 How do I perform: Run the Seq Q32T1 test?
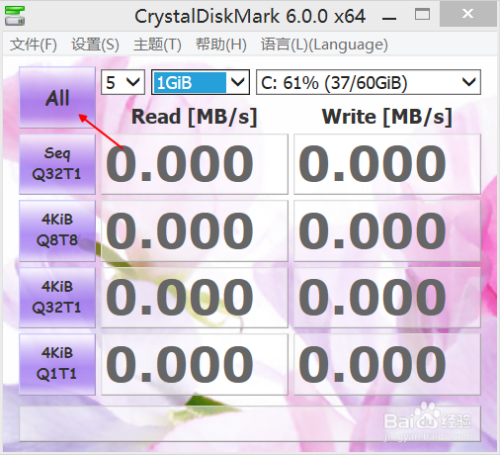coord(57,164)
